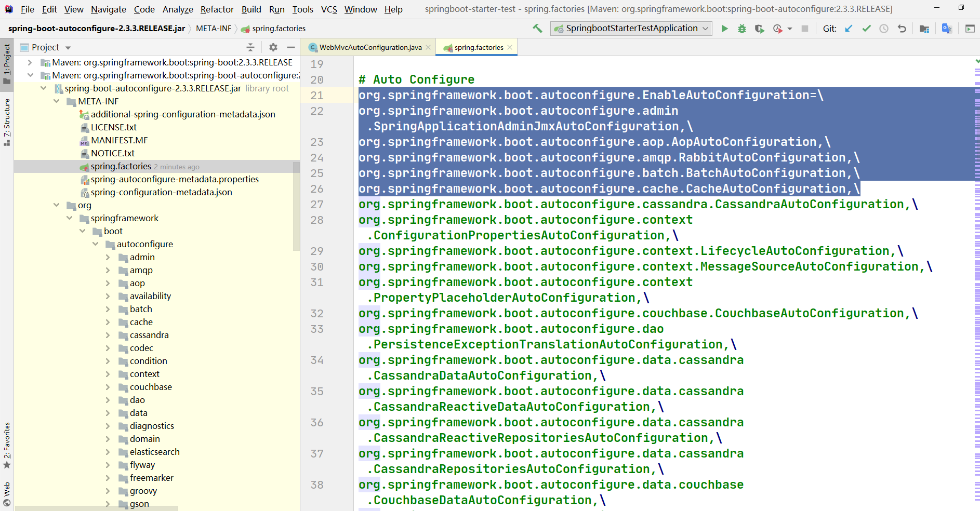This screenshot has width=980, height=511.
Task: Click line number 27 in gutter
Action: click(x=317, y=205)
